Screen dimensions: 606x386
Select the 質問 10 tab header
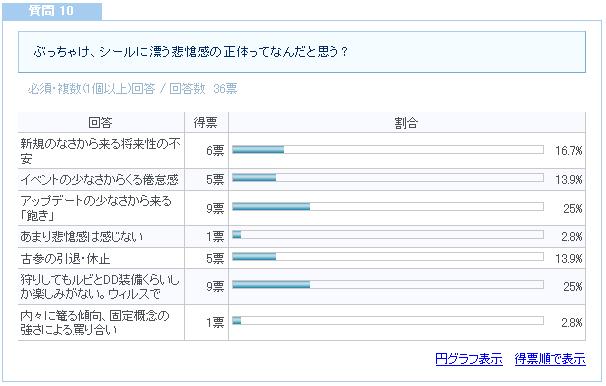click(x=52, y=10)
